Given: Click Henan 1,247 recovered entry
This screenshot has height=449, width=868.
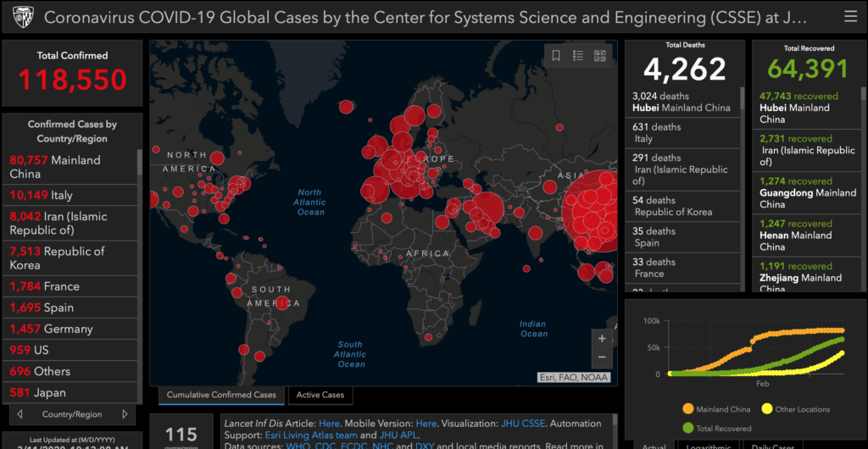Looking at the screenshot, I should coord(806,235).
